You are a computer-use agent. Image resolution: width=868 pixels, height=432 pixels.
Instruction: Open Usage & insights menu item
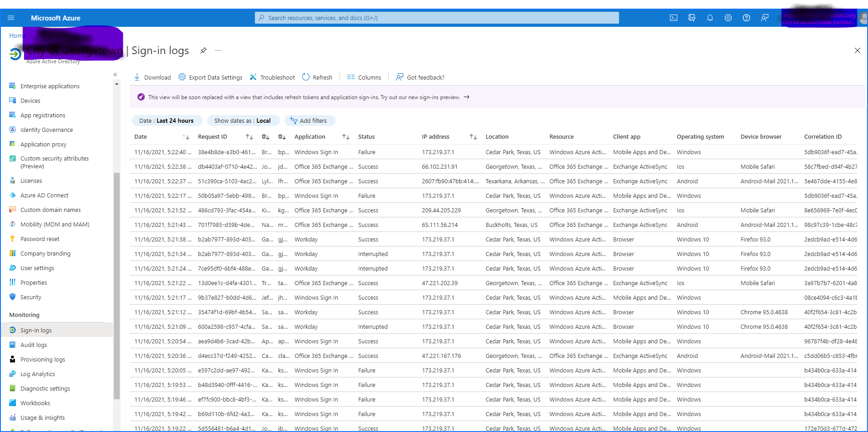point(43,417)
